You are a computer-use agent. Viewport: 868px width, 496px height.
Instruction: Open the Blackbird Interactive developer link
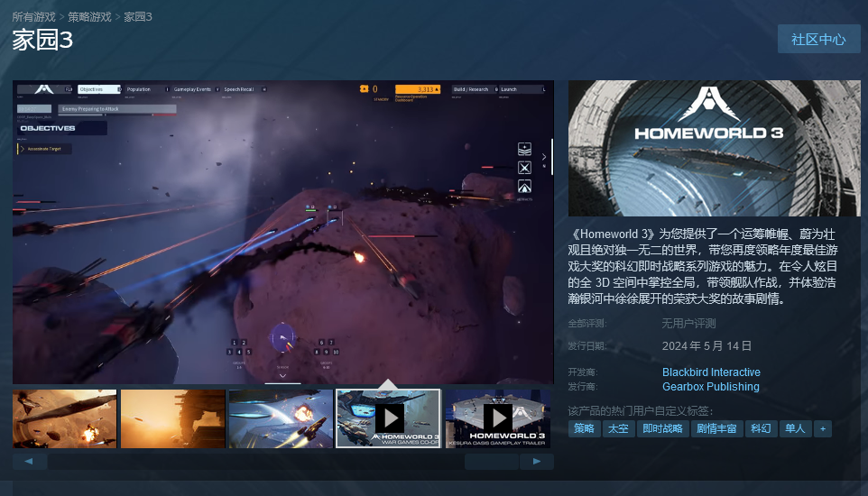[711, 372]
